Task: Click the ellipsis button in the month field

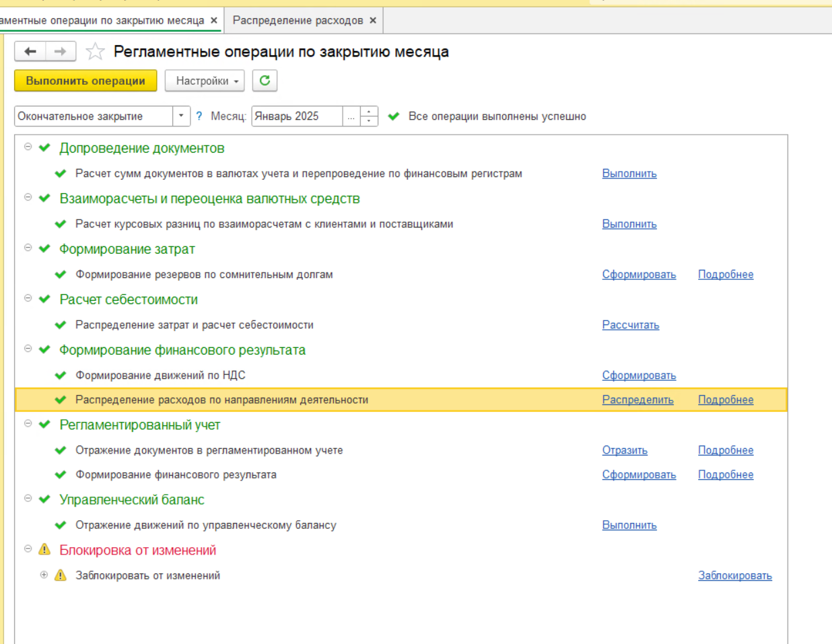Action: pos(351,116)
